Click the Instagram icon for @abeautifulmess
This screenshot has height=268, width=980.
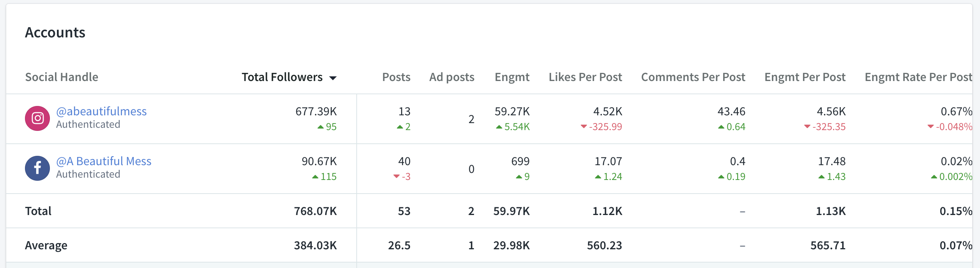click(x=37, y=118)
